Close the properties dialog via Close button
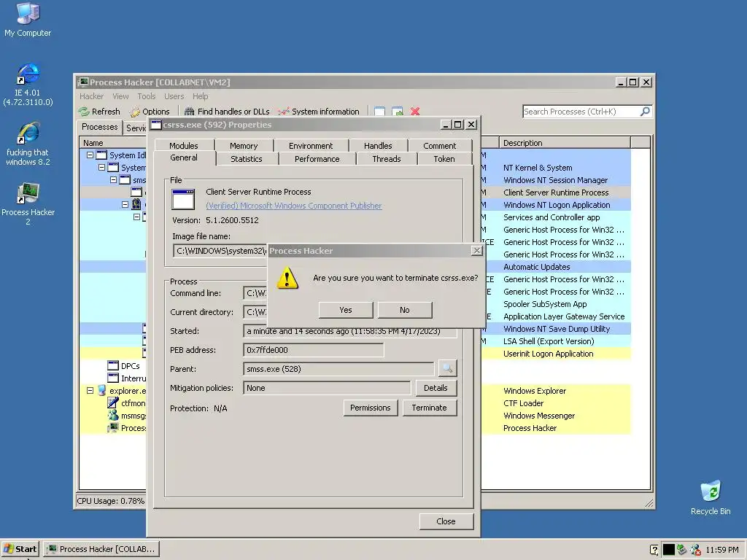The image size is (747, 560). click(x=446, y=521)
